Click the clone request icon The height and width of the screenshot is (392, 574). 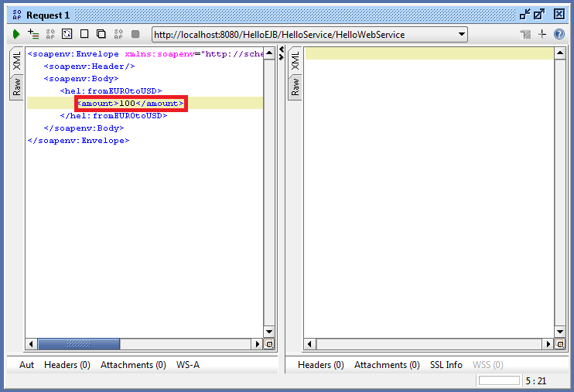[x=101, y=34]
